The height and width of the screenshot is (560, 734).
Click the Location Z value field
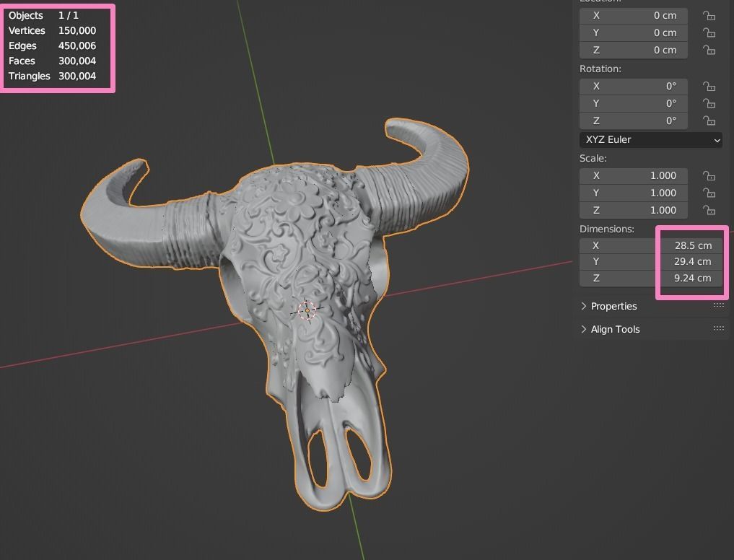tap(634, 50)
